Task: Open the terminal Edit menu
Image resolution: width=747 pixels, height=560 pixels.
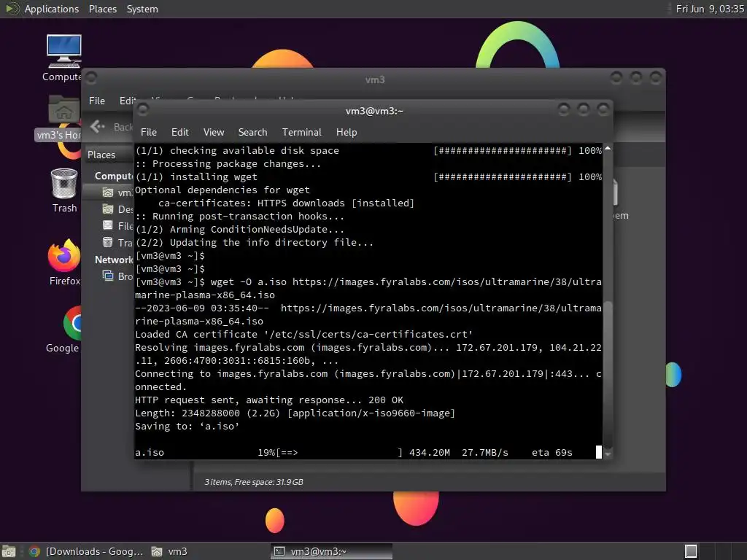Action: click(x=179, y=132)
